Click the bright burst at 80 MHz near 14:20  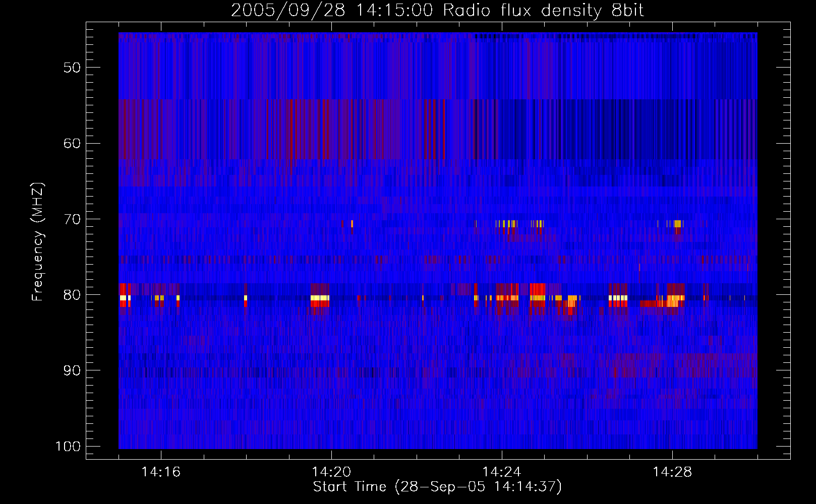pos(320,301)
